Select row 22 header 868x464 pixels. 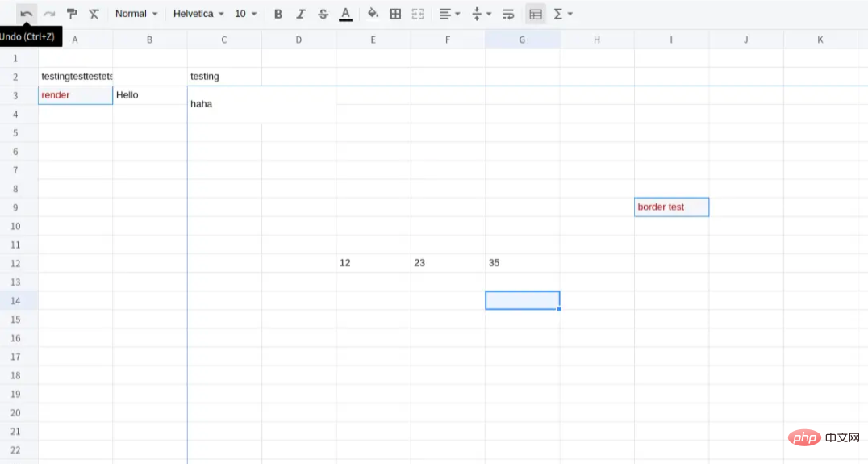tap(15, 449)
